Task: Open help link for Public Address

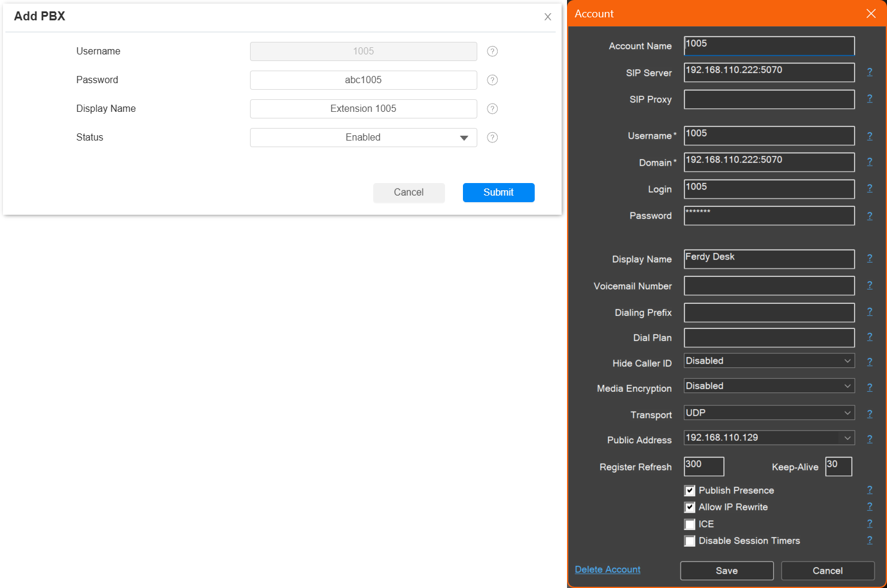Action: (x=870, y=439)
